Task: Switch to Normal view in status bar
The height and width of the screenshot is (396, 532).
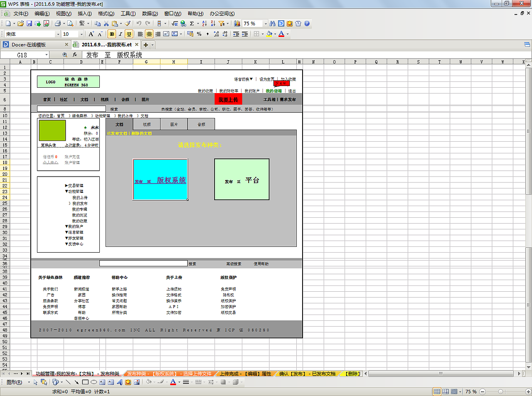Action: (437, 391)
